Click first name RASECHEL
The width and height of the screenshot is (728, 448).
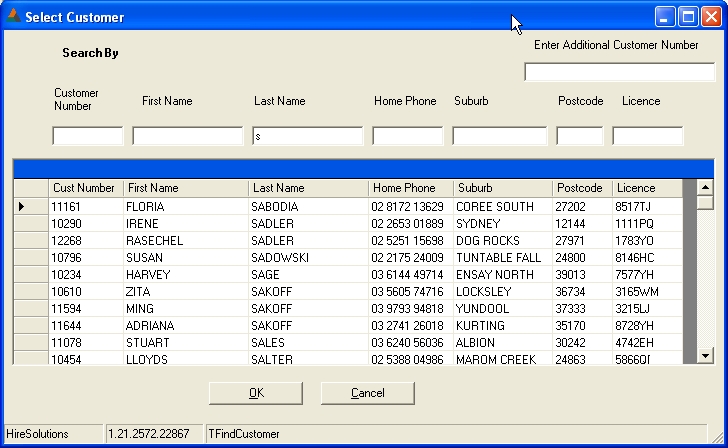[x=155, y=241]
